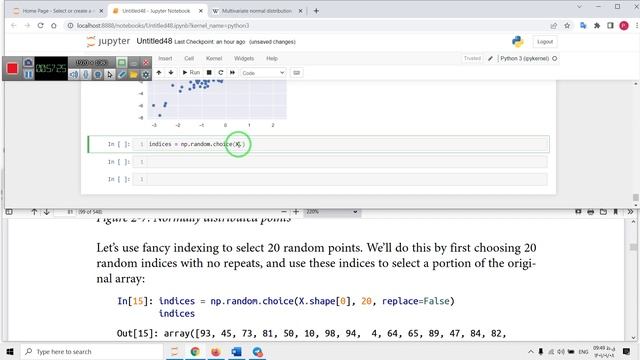Viewport: 640px width, 360px height.
Task: Toggle recorder speaker audio capture
Action: coord(74,75)
